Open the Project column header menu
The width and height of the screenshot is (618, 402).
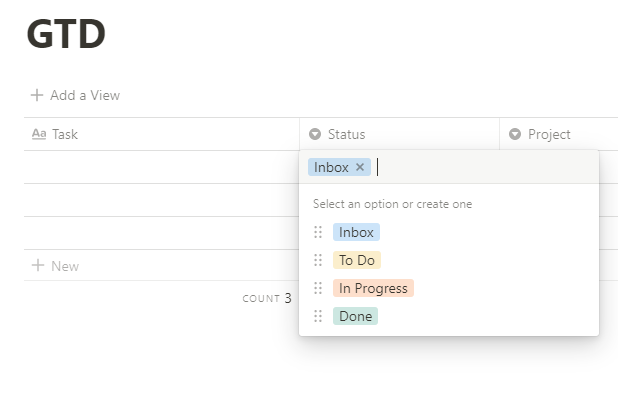[549, 134]
